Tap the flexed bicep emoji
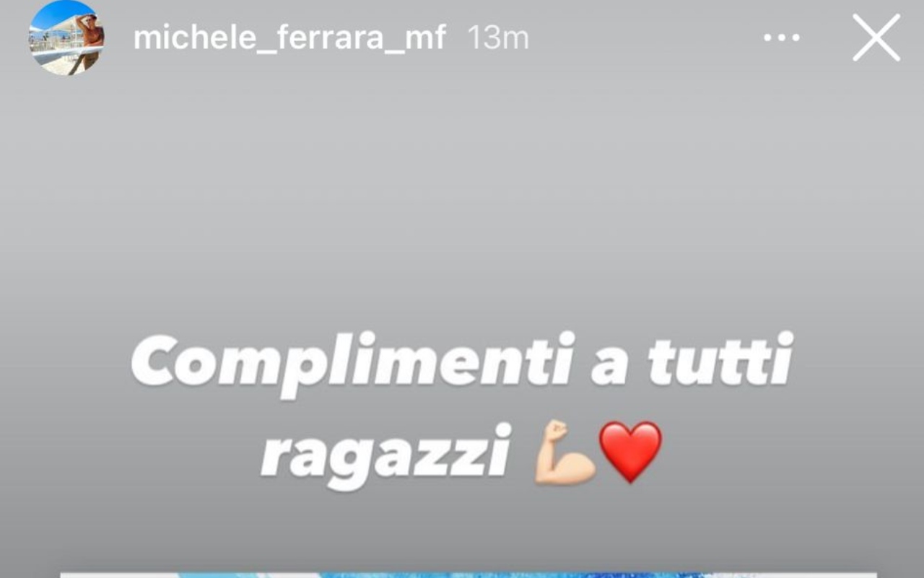 (565, 452)
